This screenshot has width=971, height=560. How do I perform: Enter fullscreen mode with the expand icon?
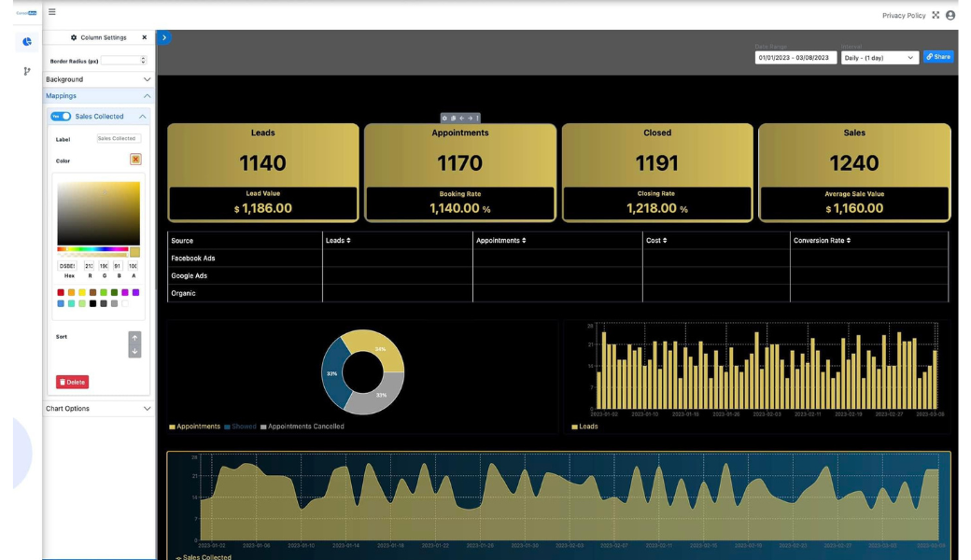pos(936,15)
